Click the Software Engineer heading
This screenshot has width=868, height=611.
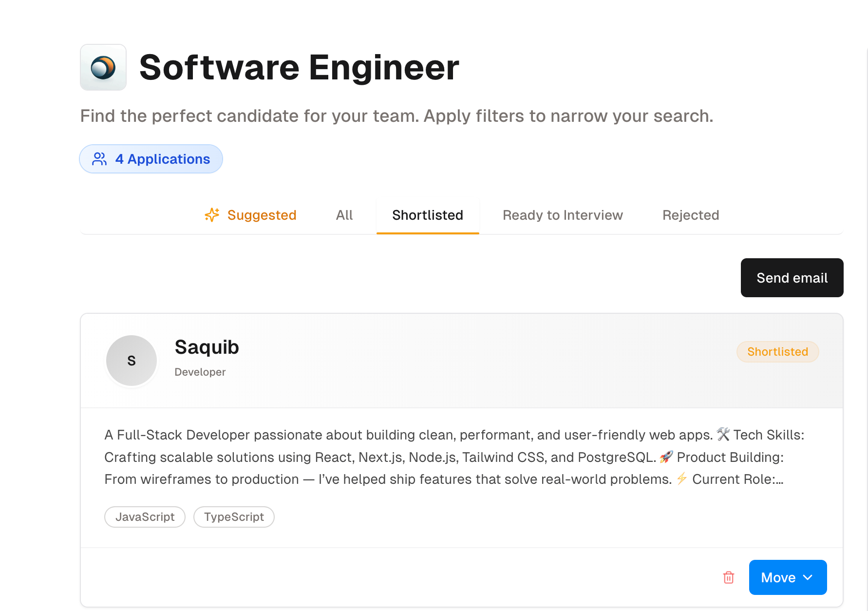tap(299, 67)
